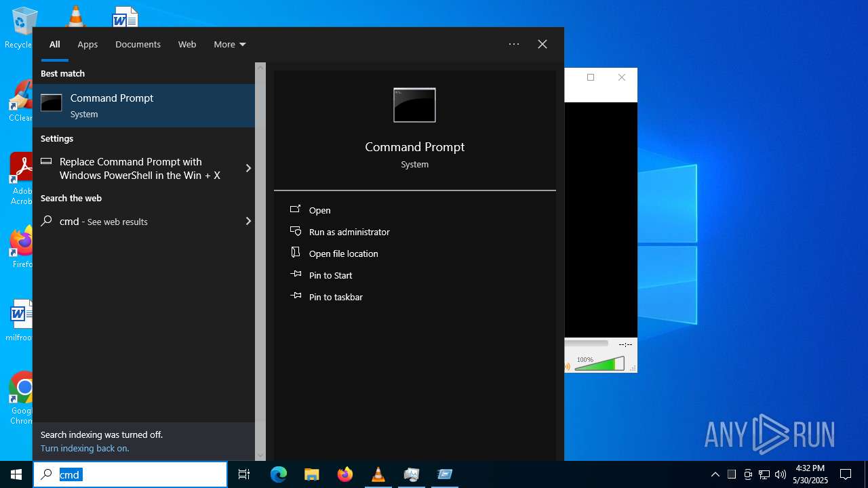Click the volume speaker tray icon
868x488 pixels.
click(x=781, y=474)
